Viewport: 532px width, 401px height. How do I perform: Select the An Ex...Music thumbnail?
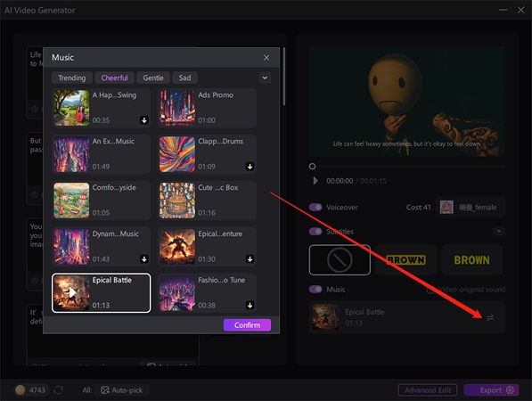pyautogui.click(x=71, y=154)
